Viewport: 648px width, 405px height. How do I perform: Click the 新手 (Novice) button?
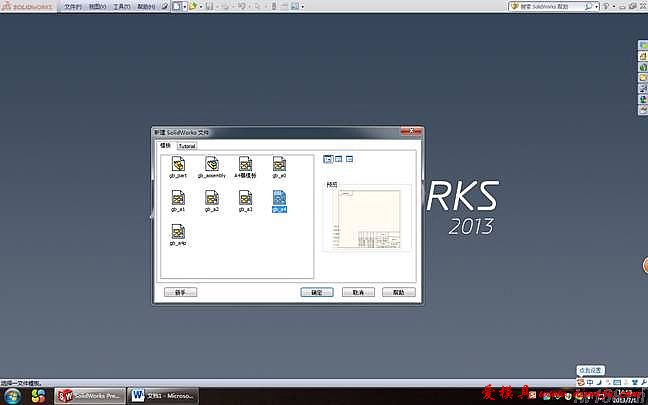click(181, 293)
